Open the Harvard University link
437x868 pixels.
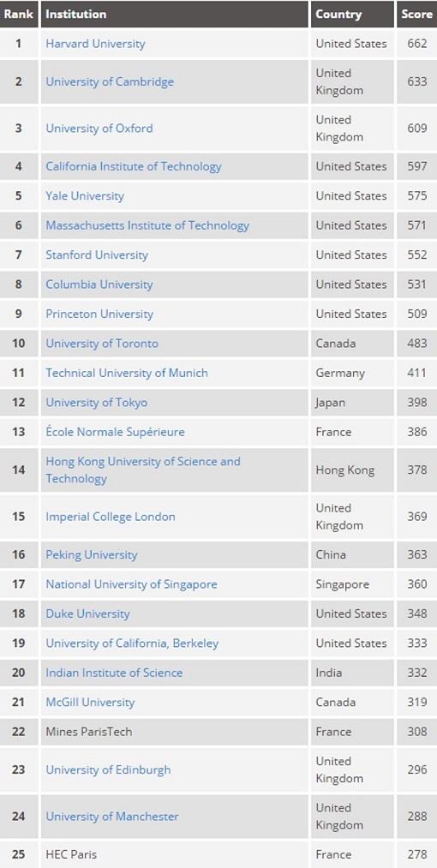(95, 44)
